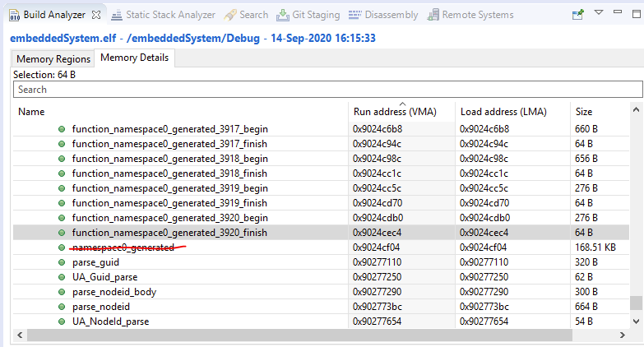This screenshot has height=347, width=644.
Task: Click green icon beside function_namespace0_generated_3919_begin
Action: point(62,188)
